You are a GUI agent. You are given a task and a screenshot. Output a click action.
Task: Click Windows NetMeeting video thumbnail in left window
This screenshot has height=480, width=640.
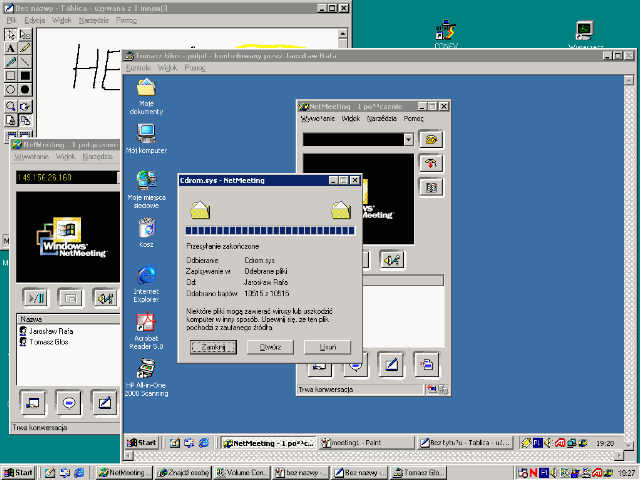pos(68,237)
